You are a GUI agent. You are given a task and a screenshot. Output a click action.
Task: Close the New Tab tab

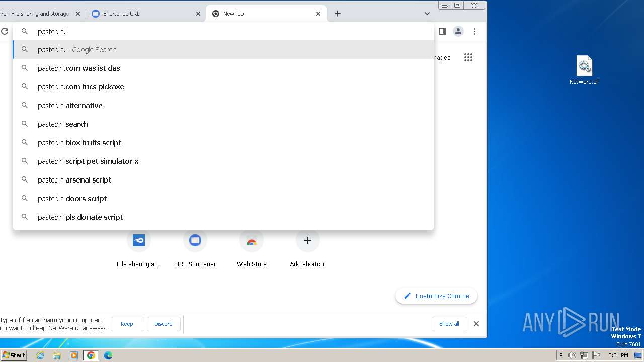tap(318, 14)
